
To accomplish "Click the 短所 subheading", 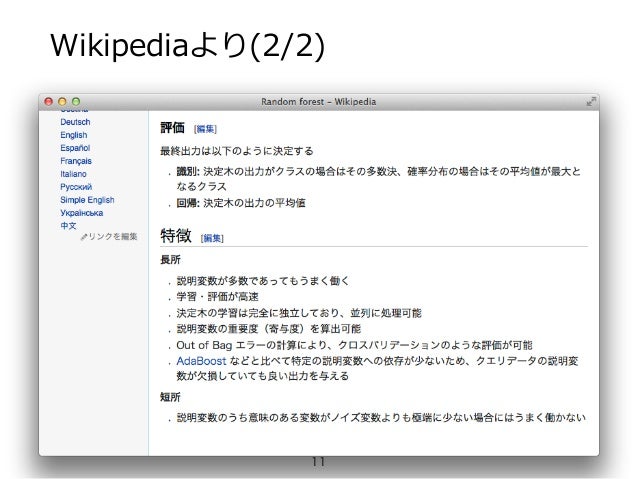I will tap(170, 397).
